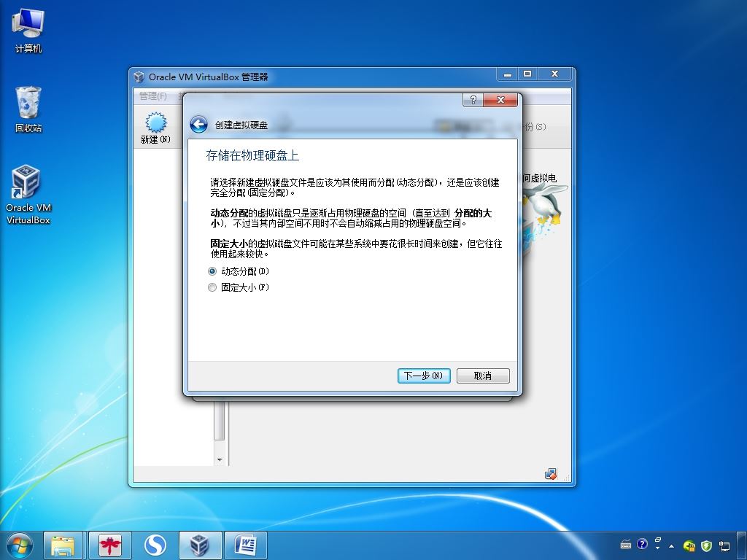Open the 管理(F) menu in VirtualBox Manager

pos(153,96)
